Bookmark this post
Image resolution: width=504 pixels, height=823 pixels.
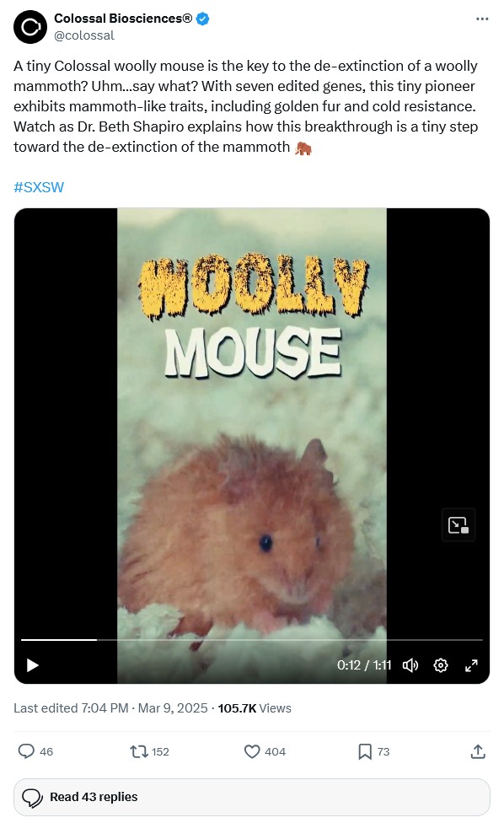pos(364,751)
